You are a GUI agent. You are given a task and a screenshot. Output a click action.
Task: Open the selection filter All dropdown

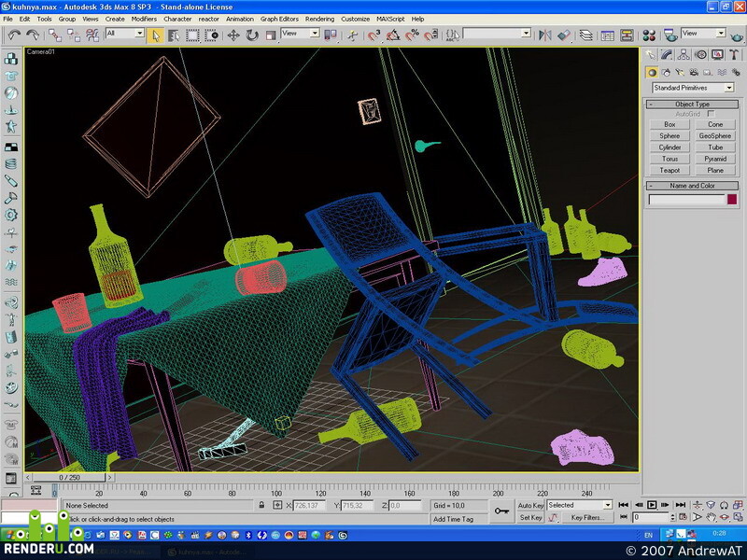(125, 33)
